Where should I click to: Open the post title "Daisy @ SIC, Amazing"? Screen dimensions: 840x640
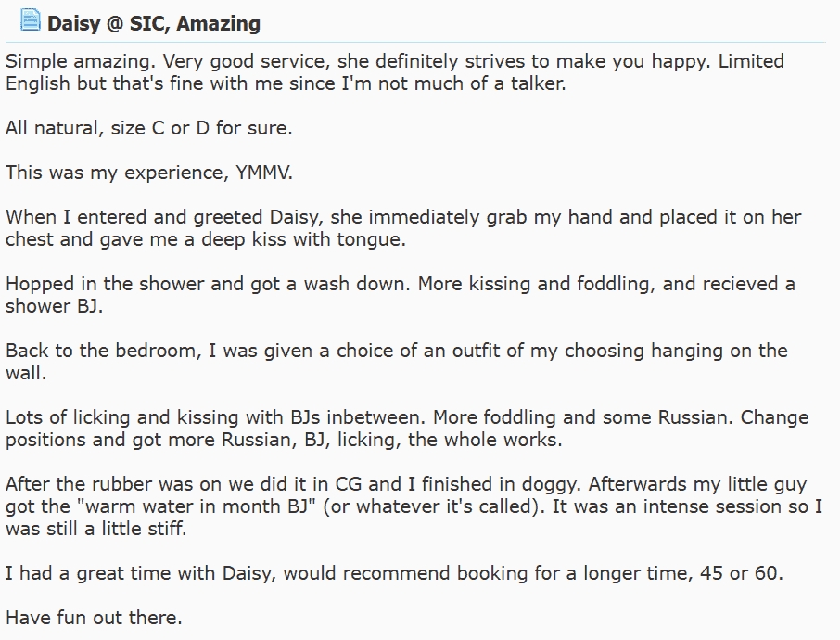pyautogui.click(x=154, y=24)
